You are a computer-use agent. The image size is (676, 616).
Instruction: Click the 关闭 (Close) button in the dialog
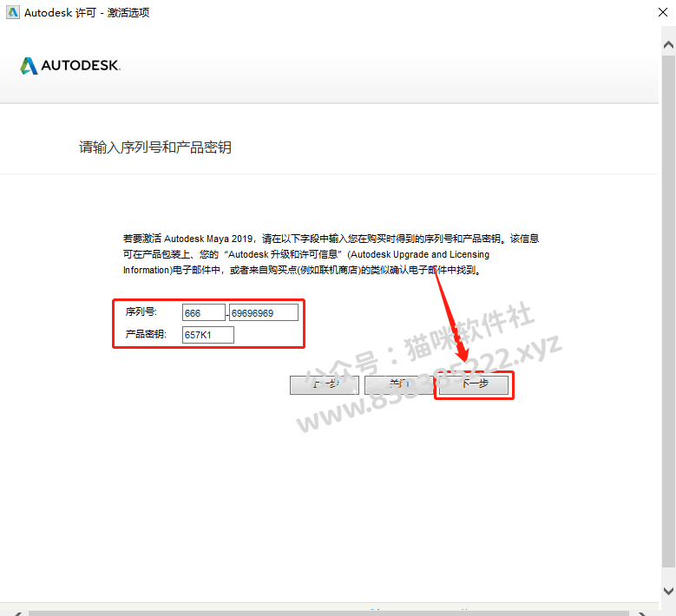click(399, 384)
